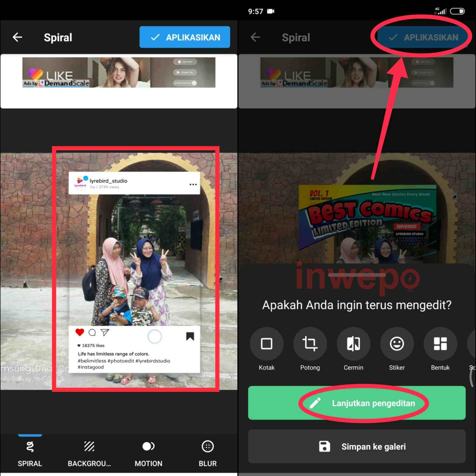476x476 pixels.
Task: Tap the comment bubble icon on post
Action: [92, 333]
